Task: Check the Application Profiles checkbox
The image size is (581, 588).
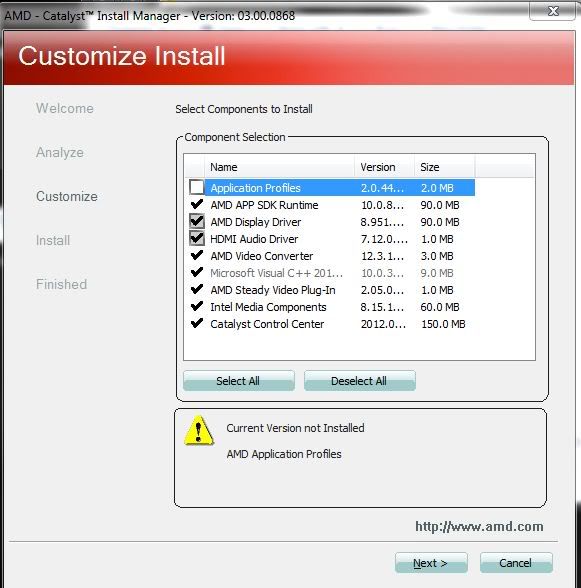Action: pyautogui.click(x=197, y=187)
